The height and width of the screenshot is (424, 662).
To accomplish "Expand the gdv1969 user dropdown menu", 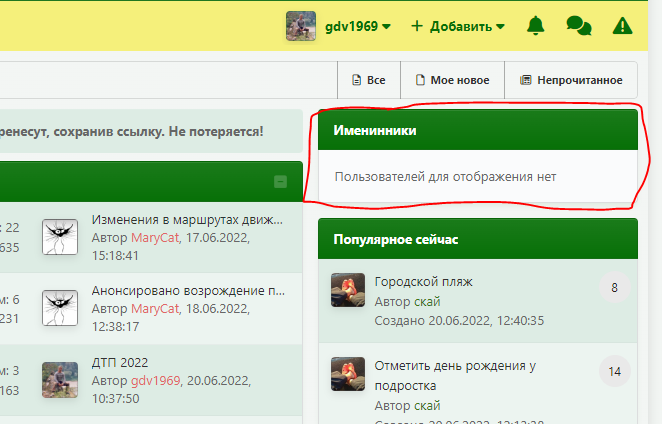I will coord(386,27).
